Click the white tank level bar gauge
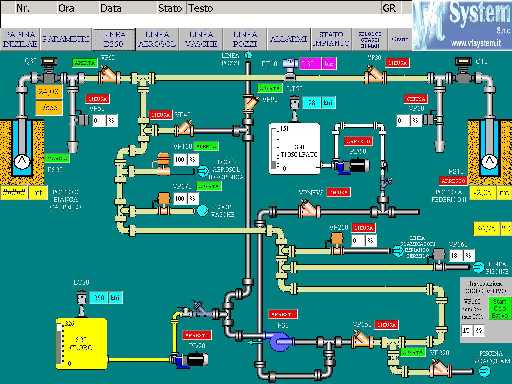Image resolution: width=512 pixels, height=384 pixels. coord(275,147)
